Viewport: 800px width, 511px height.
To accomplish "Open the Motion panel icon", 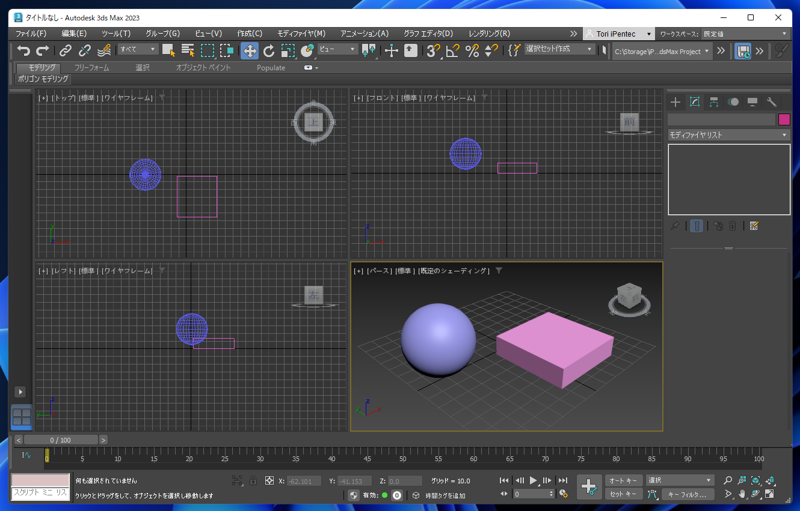I will pyautogui.click(x=733, y=102).
